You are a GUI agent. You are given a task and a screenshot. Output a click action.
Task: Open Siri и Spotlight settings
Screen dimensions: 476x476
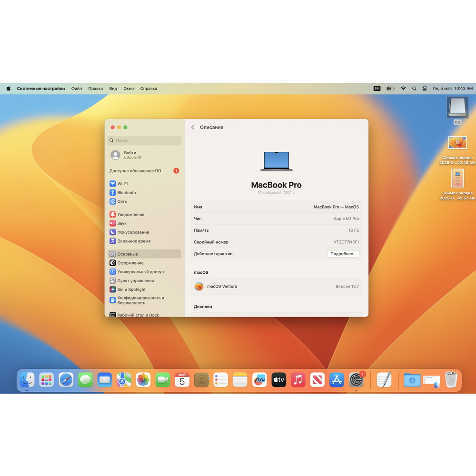coord(144,289)
